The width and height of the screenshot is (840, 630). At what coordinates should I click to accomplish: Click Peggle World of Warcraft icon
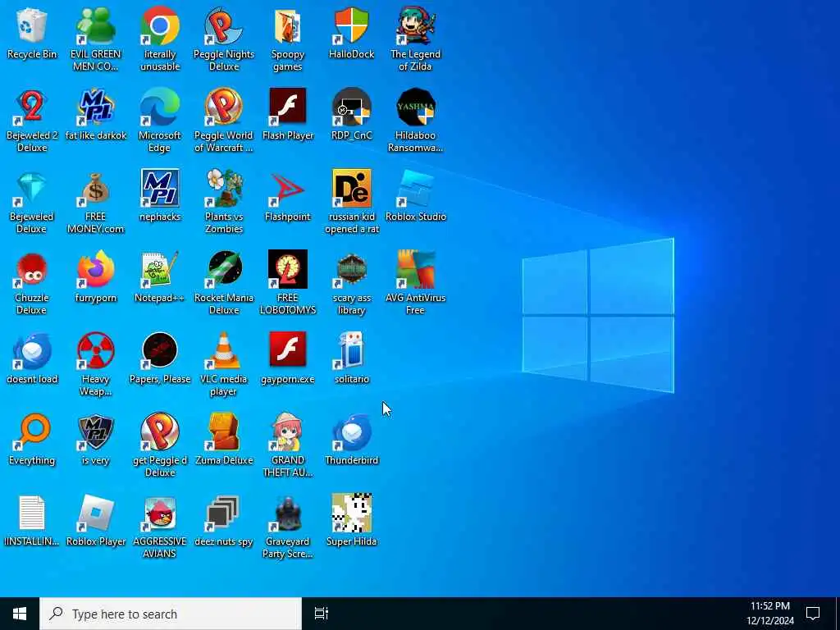[224, 107]
